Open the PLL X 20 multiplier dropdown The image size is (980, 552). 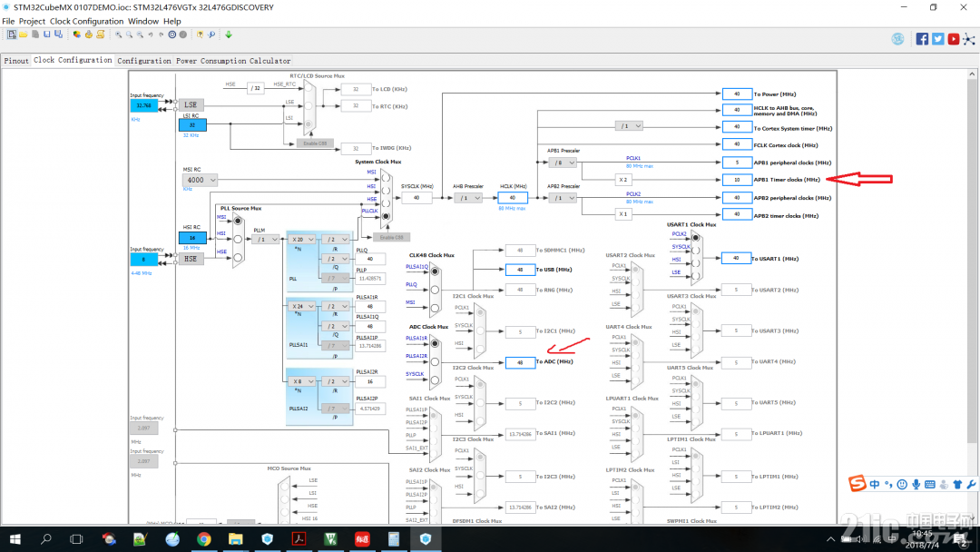pyautogui.click(x=302, y=240)
